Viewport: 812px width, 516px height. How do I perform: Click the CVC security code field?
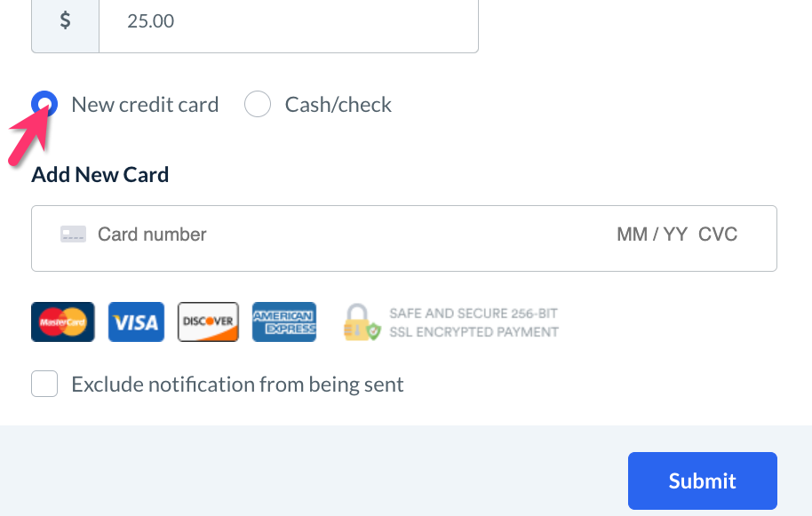click(x=718, y=234)
